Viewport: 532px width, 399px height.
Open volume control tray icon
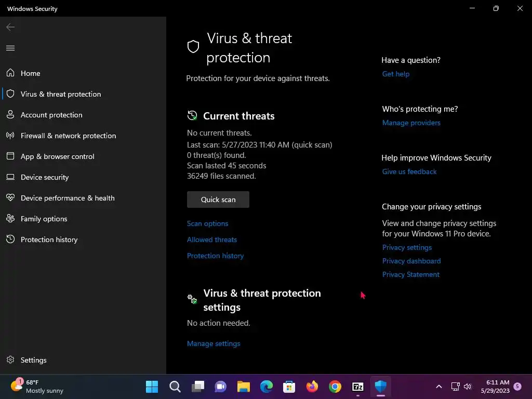tap(468, 387)
